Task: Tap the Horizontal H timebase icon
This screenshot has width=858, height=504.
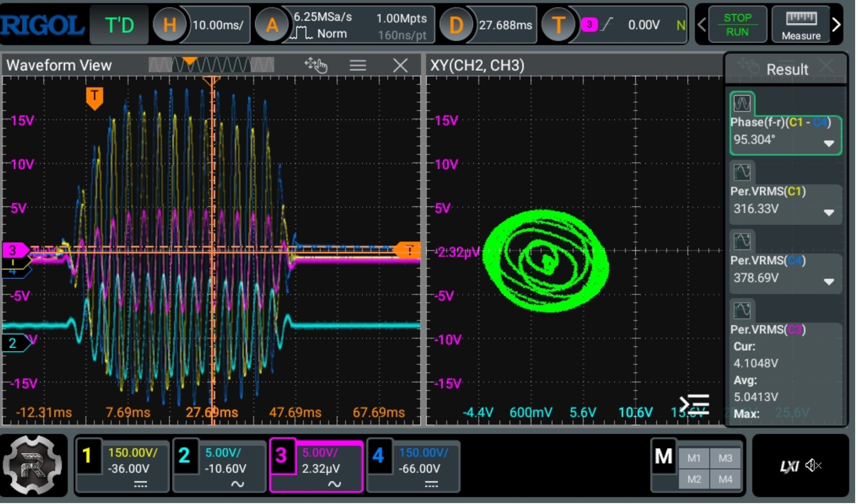Action: [169, 25]
